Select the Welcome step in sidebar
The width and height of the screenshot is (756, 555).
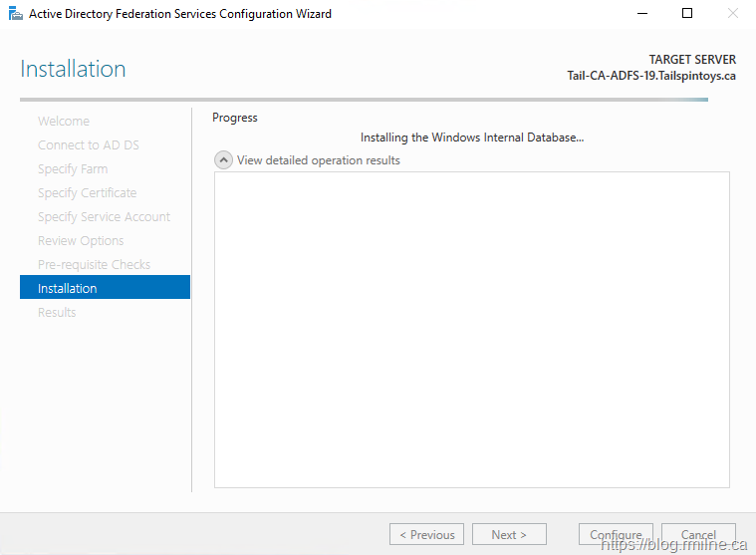coord(64,122)
